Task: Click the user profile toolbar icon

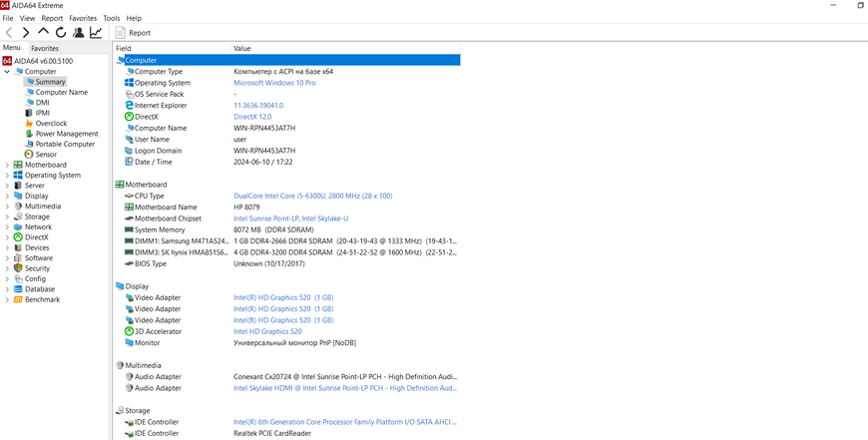Action: (78, 33)
